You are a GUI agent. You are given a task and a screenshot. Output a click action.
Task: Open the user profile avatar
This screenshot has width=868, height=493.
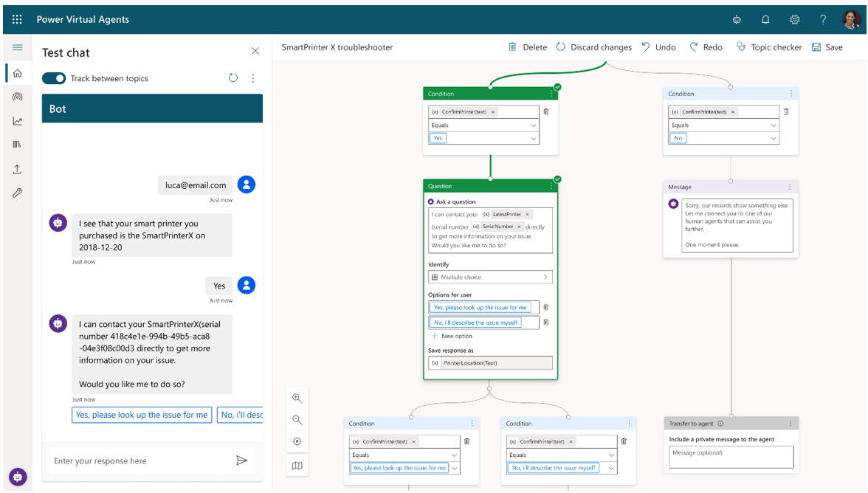coord(852,19)
